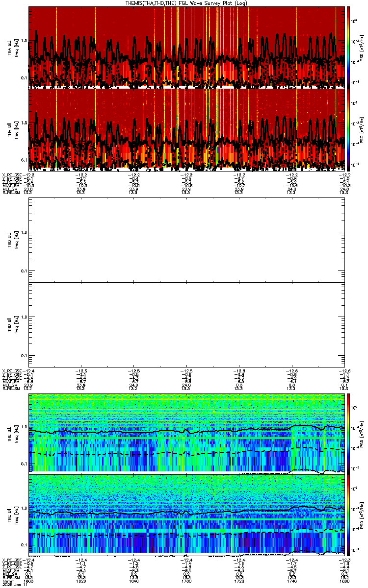Click the THA B⊥ PSD color bar
Viewport: 368px width, 588px height.
click(349, 47)
